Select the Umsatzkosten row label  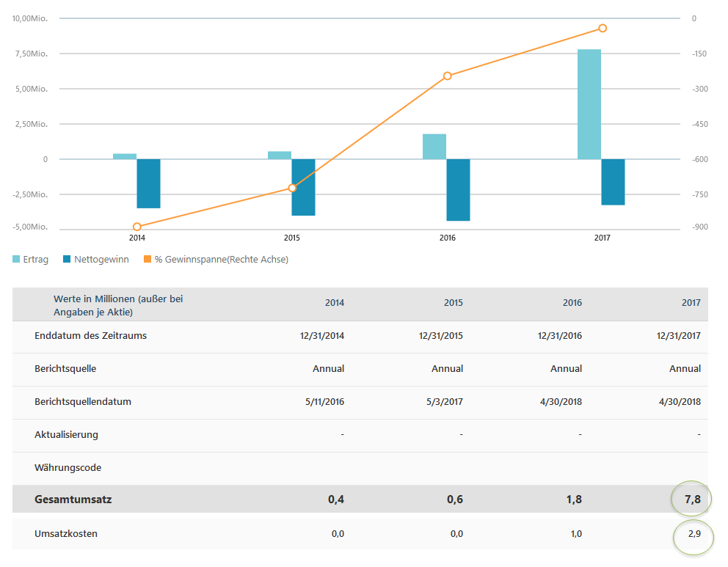pos(66,533)
